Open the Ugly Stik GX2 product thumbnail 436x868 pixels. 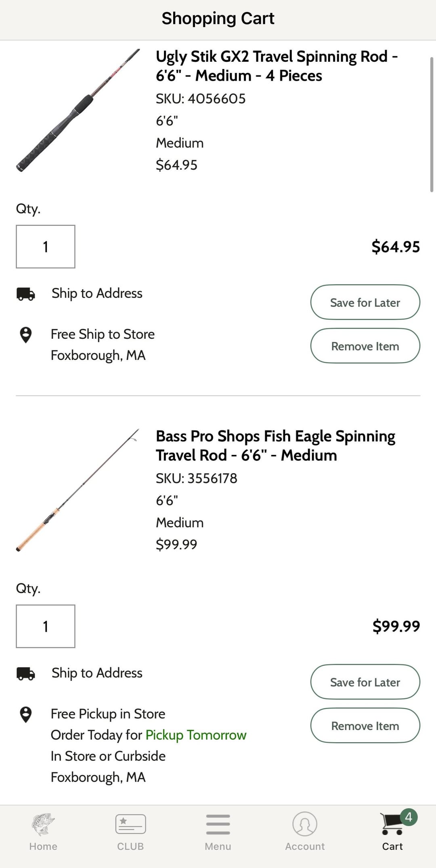tap(78, 110)
